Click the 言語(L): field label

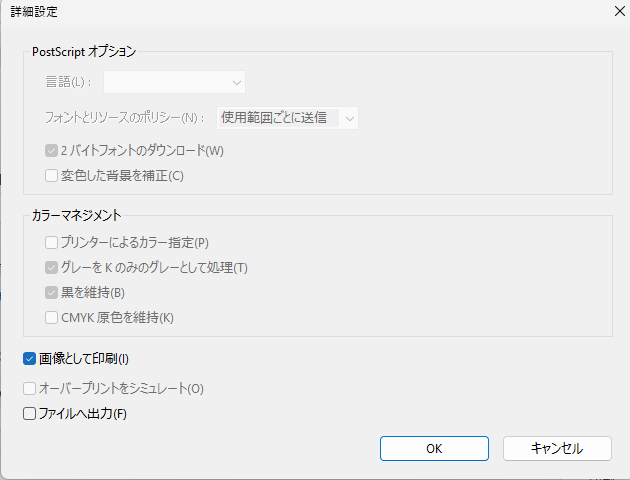67,82
